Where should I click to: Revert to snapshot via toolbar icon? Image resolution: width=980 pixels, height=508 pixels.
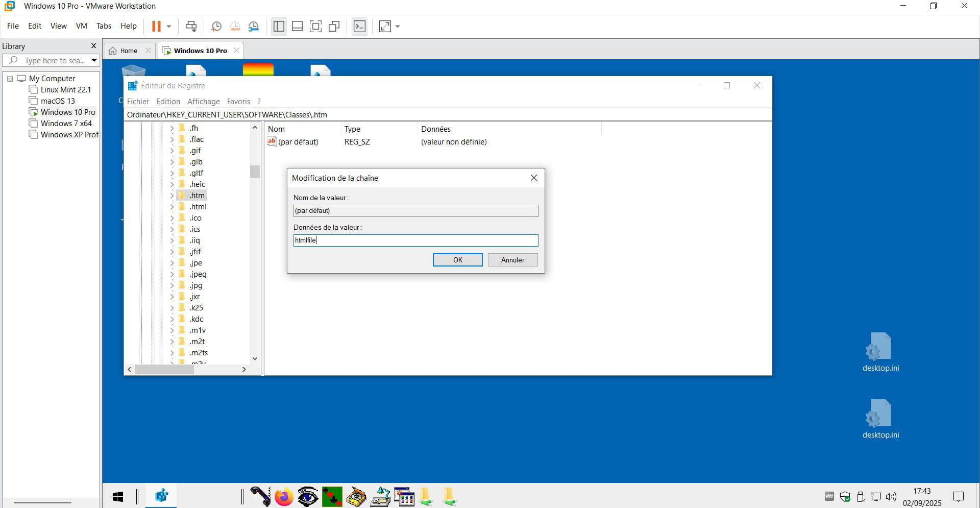(235, 27)
